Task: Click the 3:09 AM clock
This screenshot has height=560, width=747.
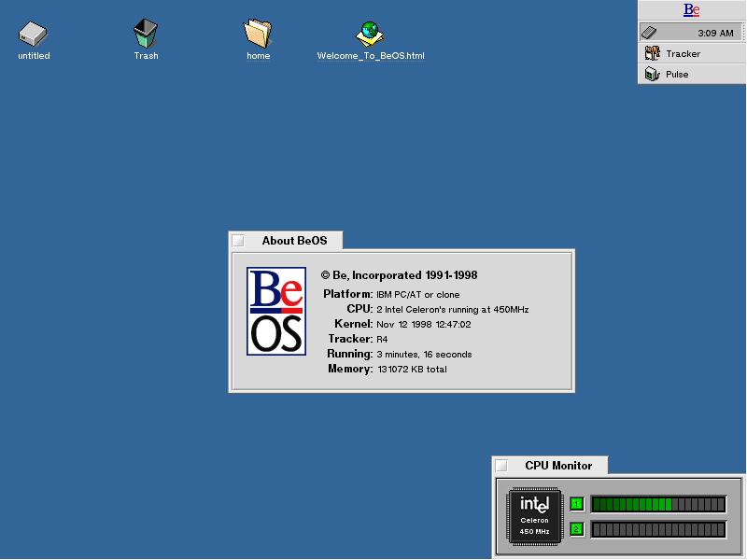Action: point(715,33)
